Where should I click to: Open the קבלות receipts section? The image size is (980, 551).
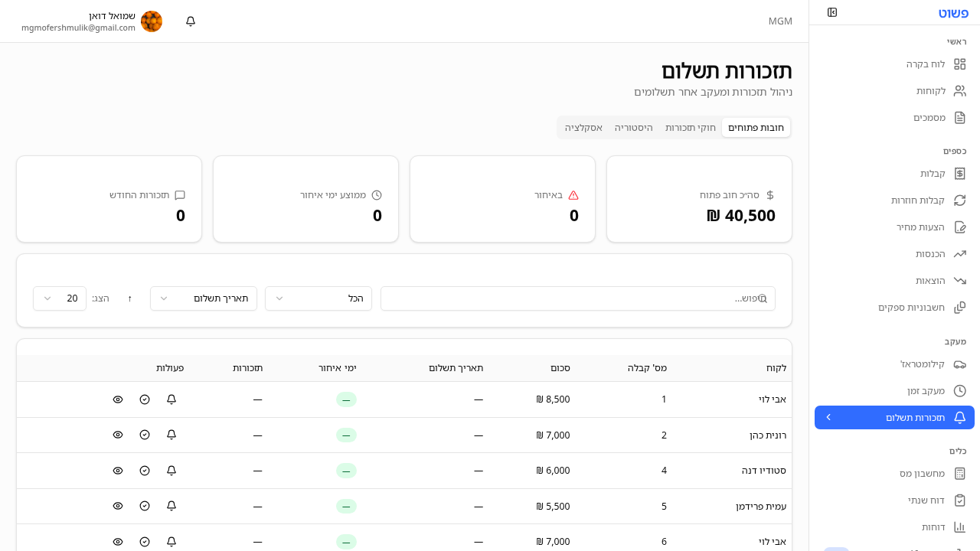tap(960, 174)
